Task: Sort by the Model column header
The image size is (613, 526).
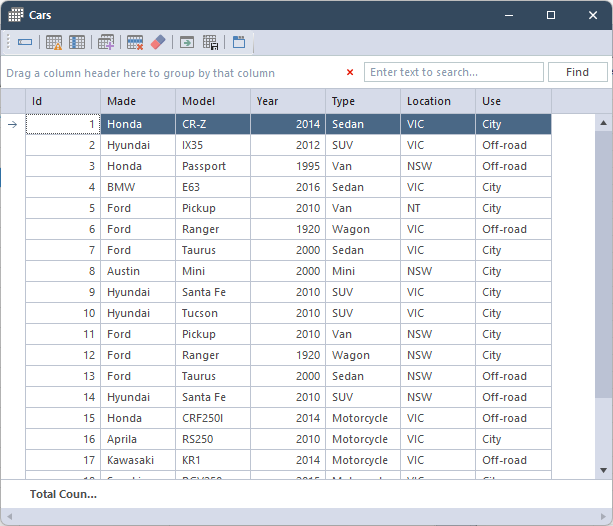Action: 213,101
